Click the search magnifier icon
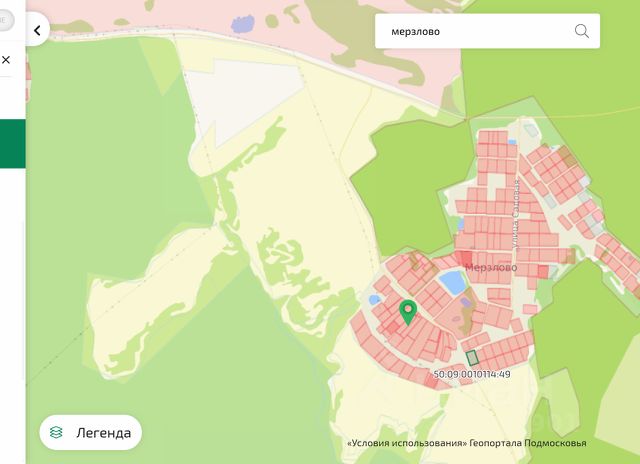 coord(582,31)
